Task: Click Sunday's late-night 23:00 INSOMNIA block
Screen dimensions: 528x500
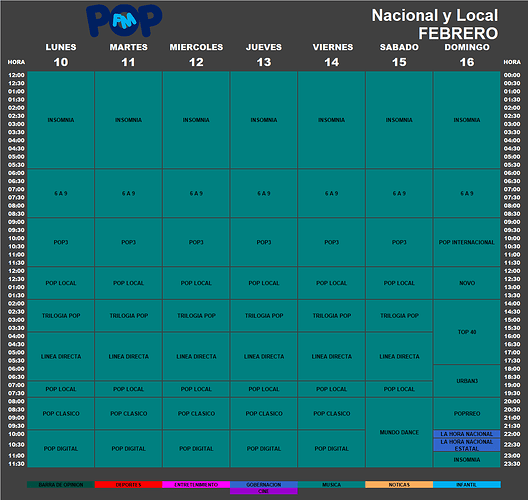Action: point(467,460)
